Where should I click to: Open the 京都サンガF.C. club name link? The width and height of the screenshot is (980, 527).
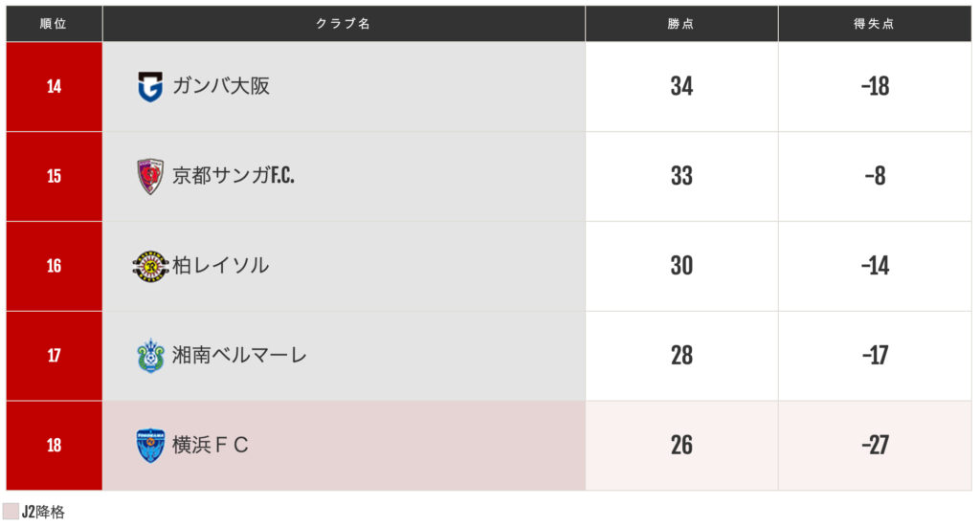(x=234, y=176)
